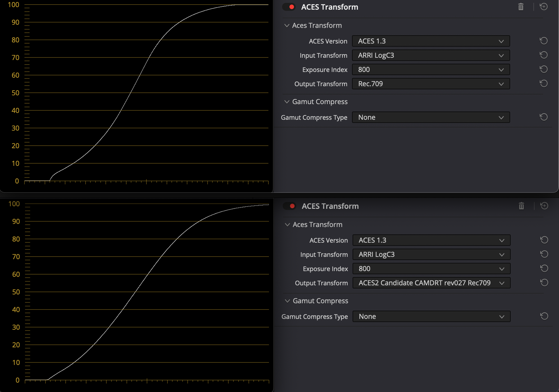Reset Gamut Compress Type in the bottom panel
This screenshot has height=392, width=559.
pyautogui.click(x=544, y=316)
